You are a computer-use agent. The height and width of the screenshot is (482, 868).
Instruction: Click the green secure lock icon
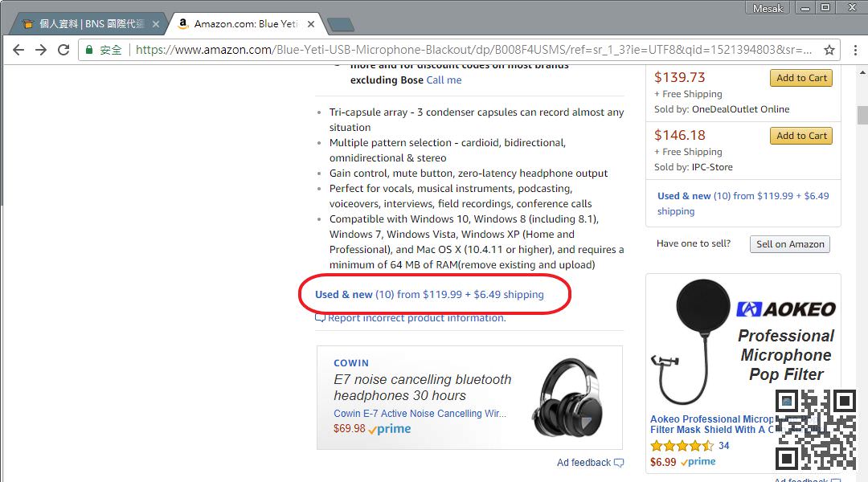[90, 50]
